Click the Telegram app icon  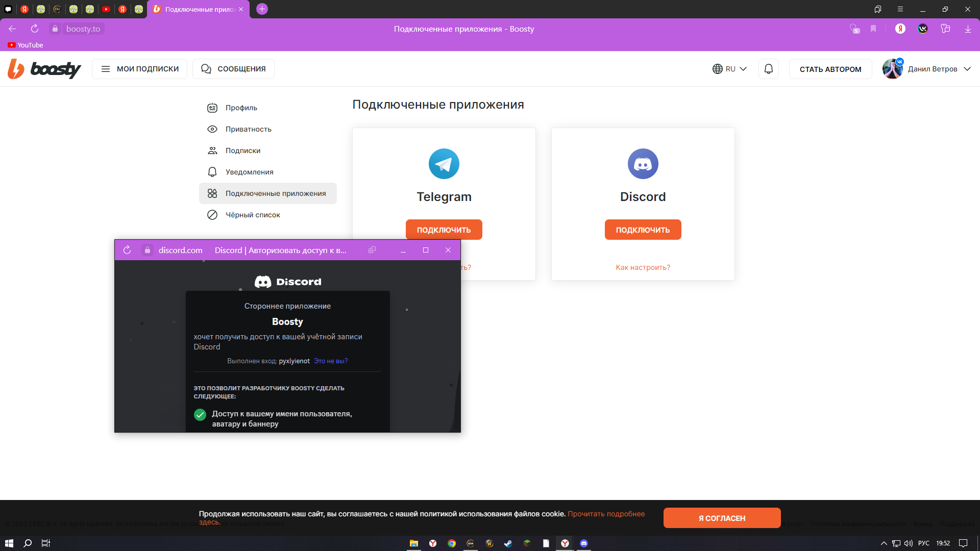coord(444,164)
